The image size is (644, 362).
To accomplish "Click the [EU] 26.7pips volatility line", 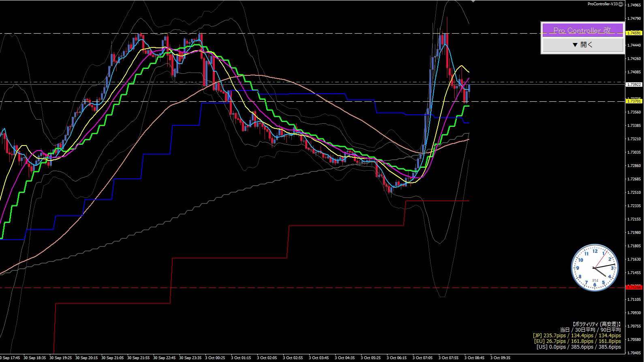I will tap(578, 341).
